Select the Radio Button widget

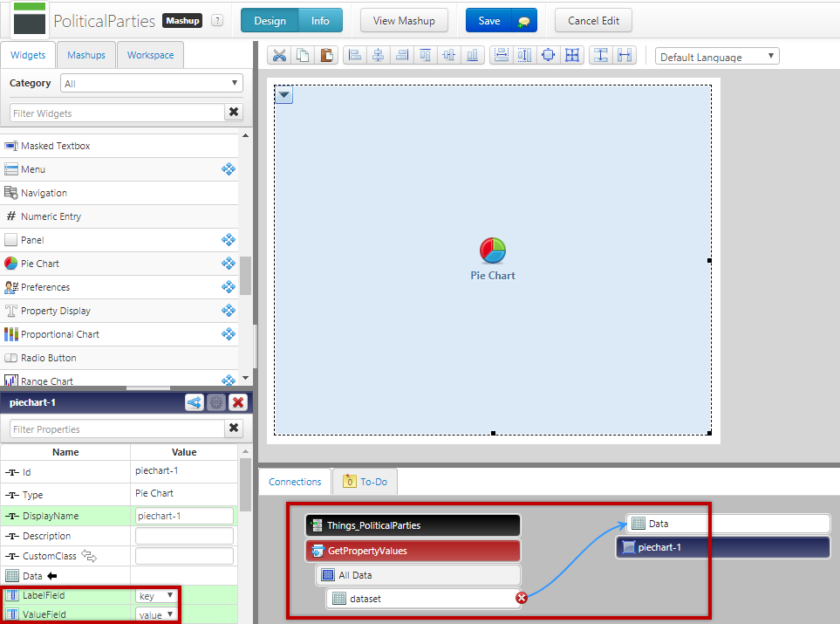119,358
